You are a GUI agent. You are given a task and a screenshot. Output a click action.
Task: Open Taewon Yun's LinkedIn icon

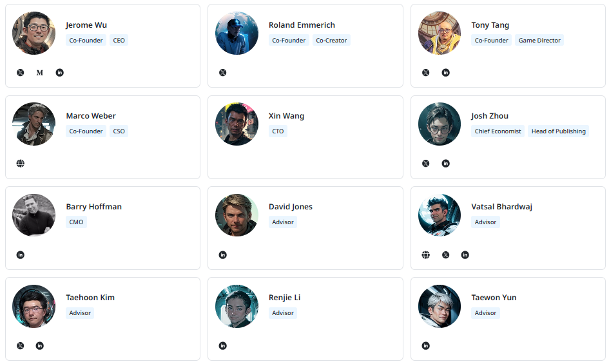[425, 346]
